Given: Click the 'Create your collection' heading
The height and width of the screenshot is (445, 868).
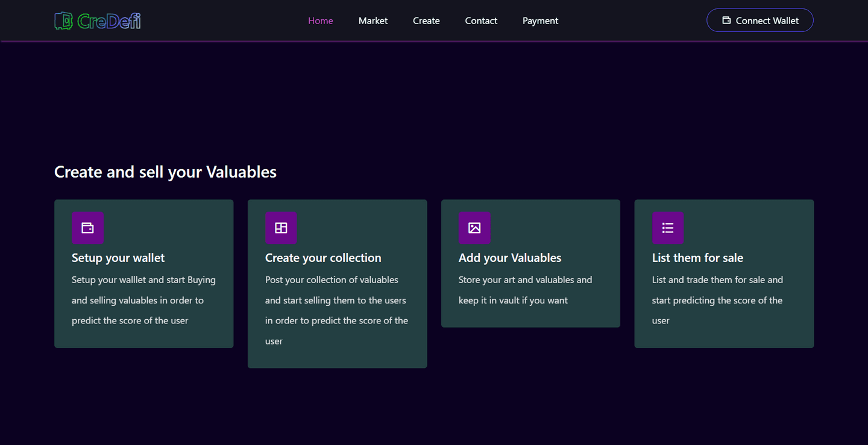Looking at the screenshot, I should [323, 258].
